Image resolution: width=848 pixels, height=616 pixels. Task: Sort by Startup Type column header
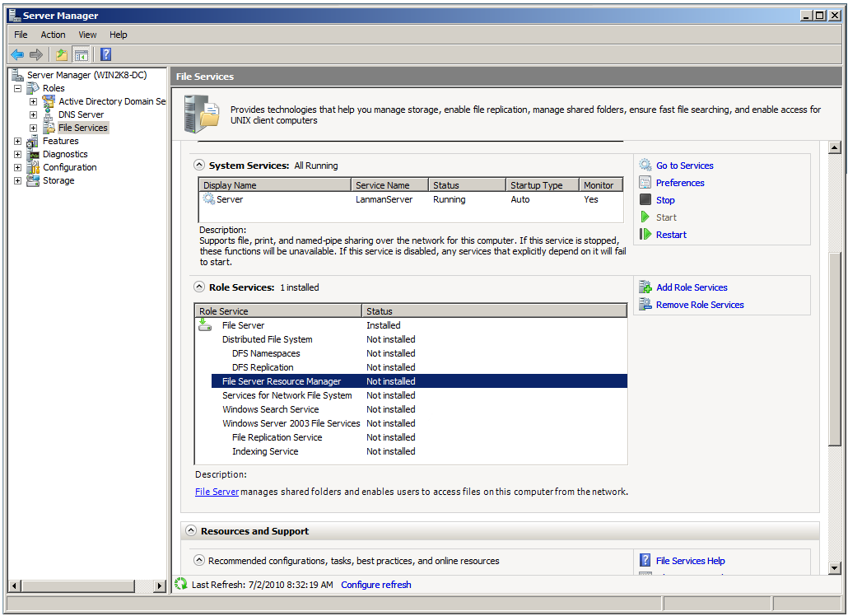click(x=543, y=185)
